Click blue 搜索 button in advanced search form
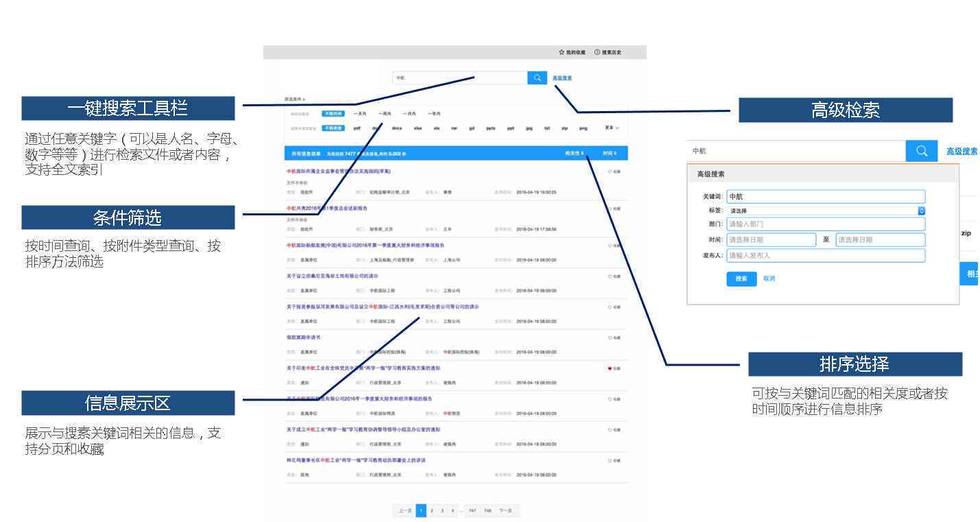This screenshot has width=980, height=522. 741,278
